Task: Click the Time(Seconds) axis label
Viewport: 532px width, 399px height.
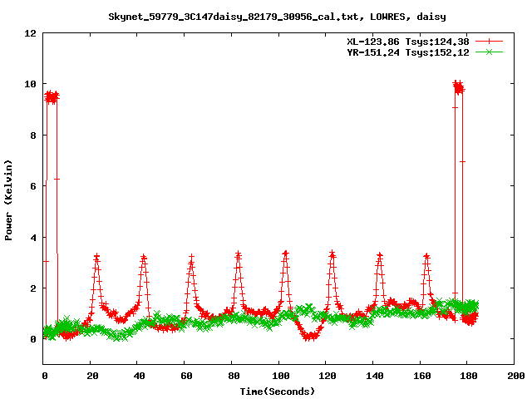Action: click(x=277, y=392)
